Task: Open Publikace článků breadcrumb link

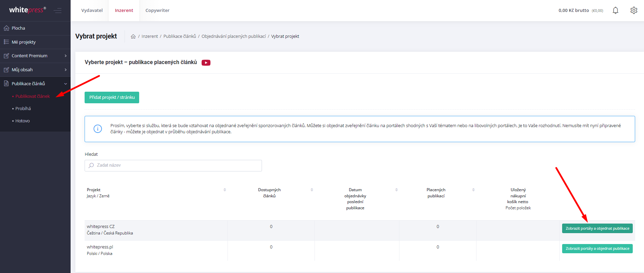Action: pyautogui.click(x=180, y=36)
